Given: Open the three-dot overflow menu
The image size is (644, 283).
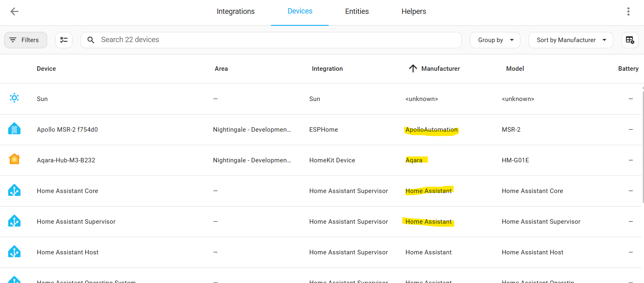Looking at the screenshot, I should (628, 11).
